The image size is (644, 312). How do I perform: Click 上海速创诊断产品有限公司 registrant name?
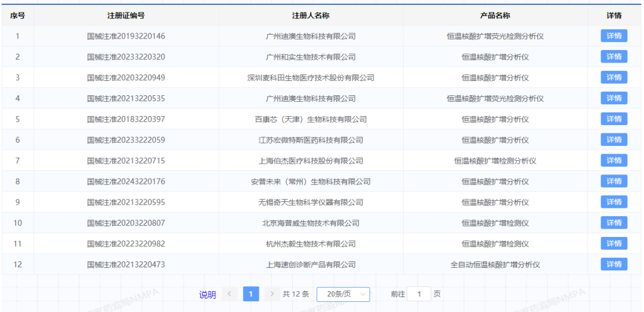click(x=311, y=264)
